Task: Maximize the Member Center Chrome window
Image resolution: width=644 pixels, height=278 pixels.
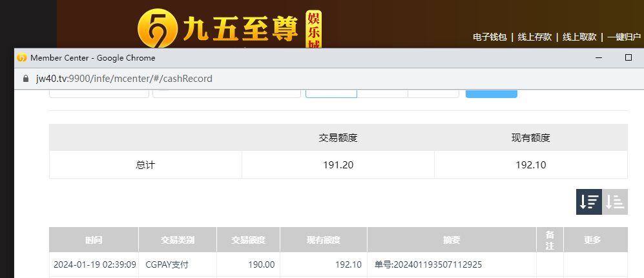Action: click(x=628, y=58)
